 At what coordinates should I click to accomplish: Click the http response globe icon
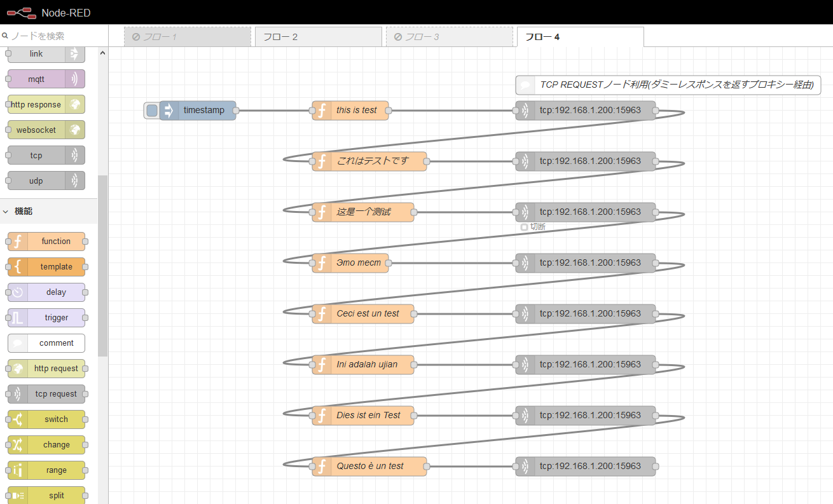pyautogui.click(x=74, y=105)
